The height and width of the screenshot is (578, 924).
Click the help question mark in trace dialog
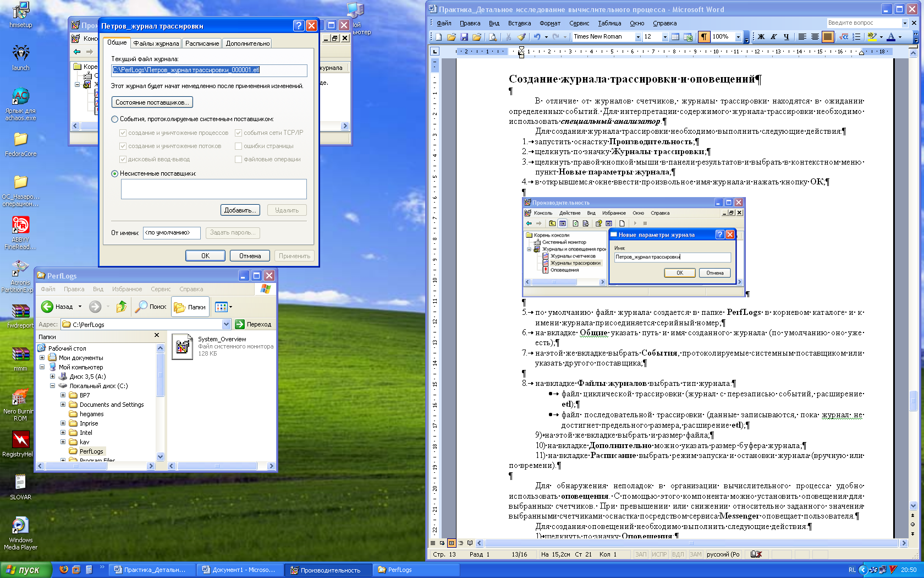(x=298, y=25)
